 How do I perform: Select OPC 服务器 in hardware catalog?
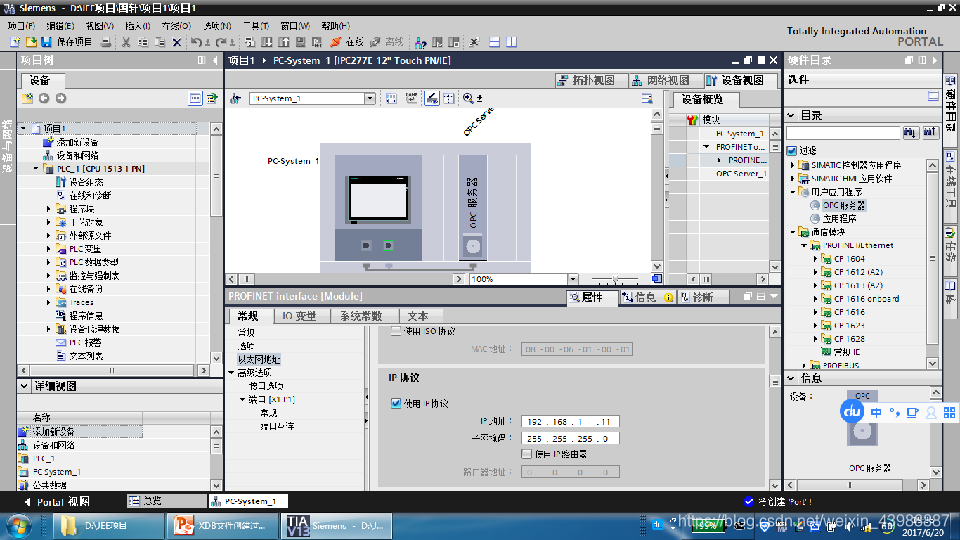click(843, 205)
